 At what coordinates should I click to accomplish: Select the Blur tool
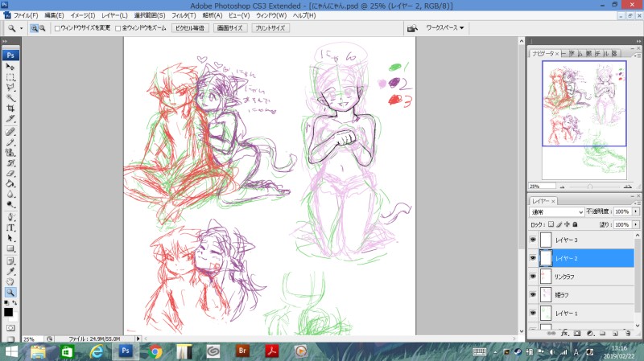(x=10, y=194)
